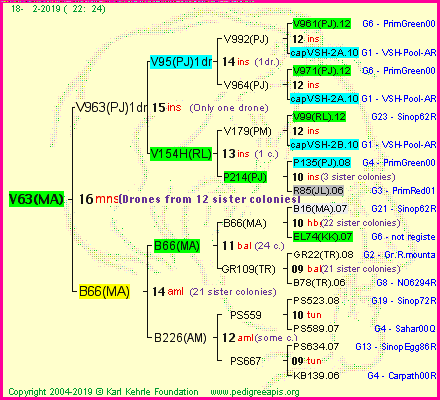Select R85(JL).06 grey entry

[318, 191]
